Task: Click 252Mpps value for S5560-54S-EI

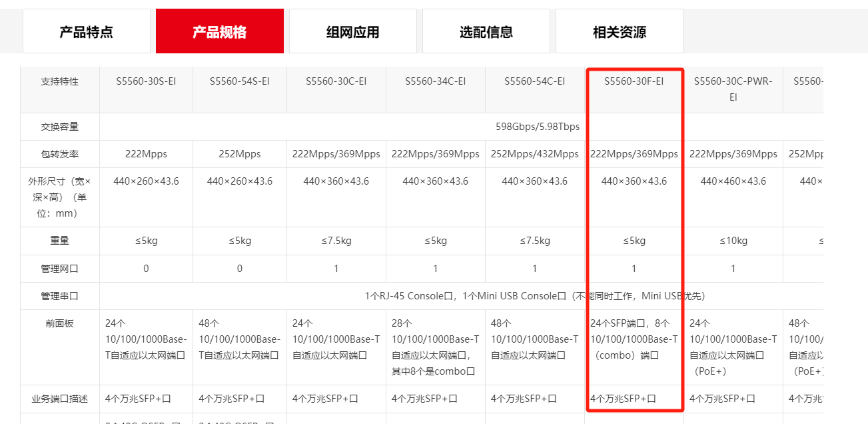Action: pyautogui.click(x=240, y=154)
